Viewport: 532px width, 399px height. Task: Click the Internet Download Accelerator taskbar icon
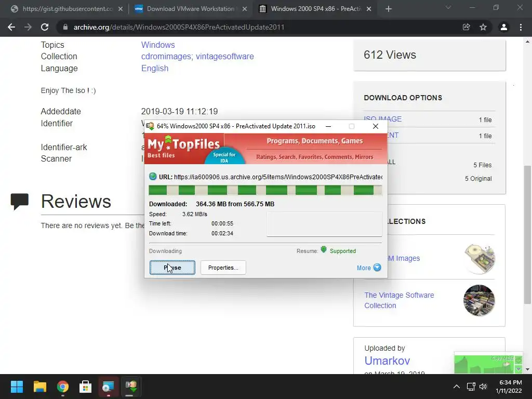click(109, 387)
